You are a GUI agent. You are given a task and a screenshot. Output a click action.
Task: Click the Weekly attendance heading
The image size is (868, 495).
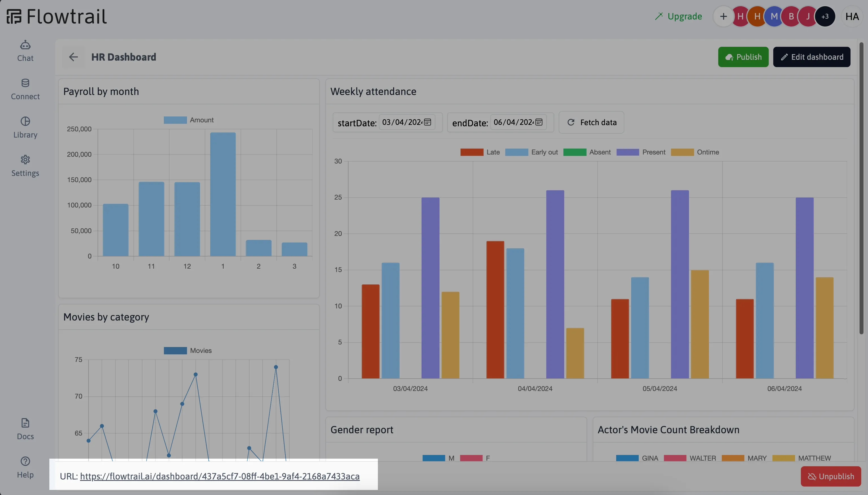373,91
